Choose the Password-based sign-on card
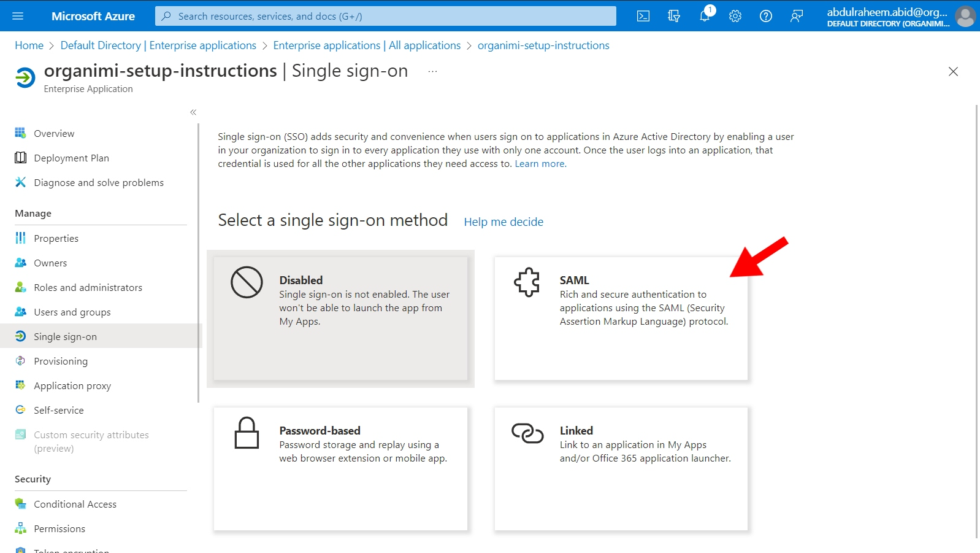This screenshot has height=553, width=980. (340, 469)
